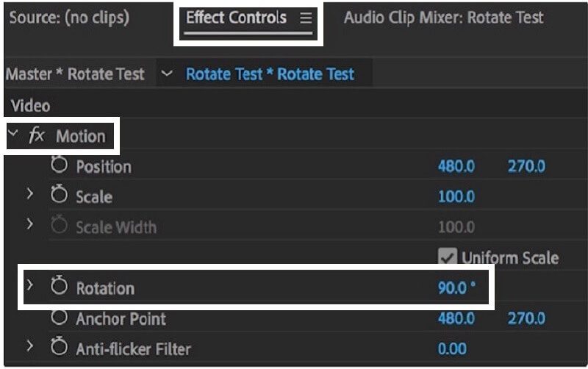The height and width of the screenshot is (369, 588).
Task: Open Effect Controls panel menu icon
Action: 306,18
